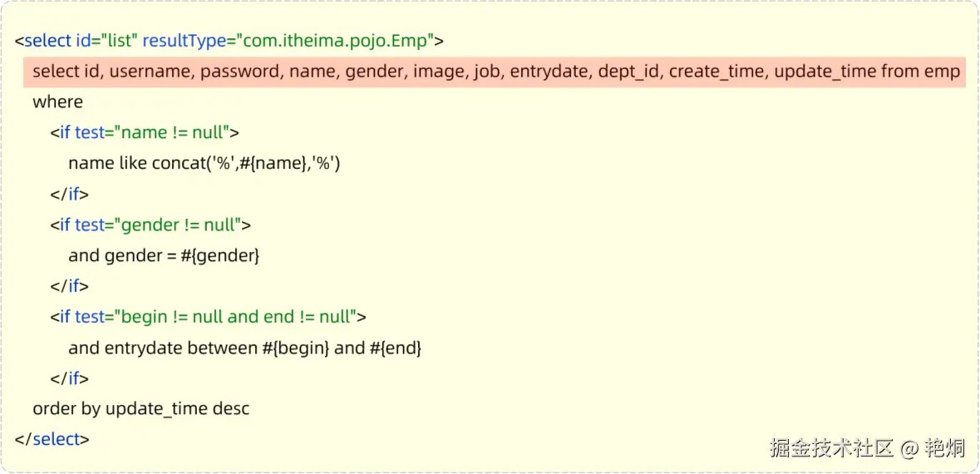980x474 pixels.
Task: Click the "#{begin}" placeholder
Action: click(296, 348)
